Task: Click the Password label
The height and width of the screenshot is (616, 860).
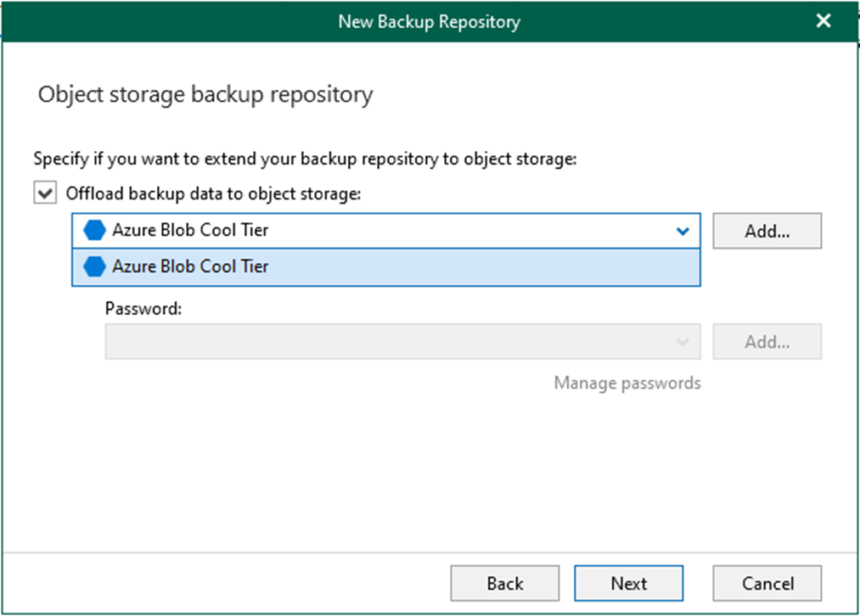Action: pyautogui.click(x=143, y=309)
